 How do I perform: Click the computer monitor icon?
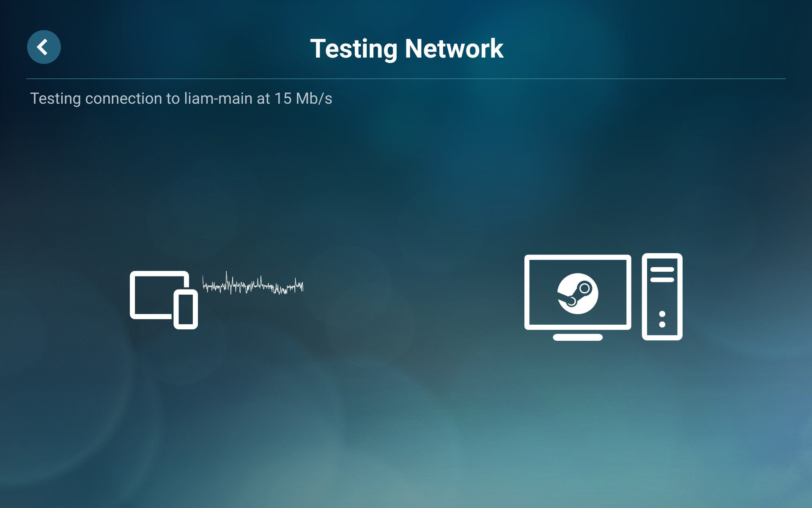point(578,297)
